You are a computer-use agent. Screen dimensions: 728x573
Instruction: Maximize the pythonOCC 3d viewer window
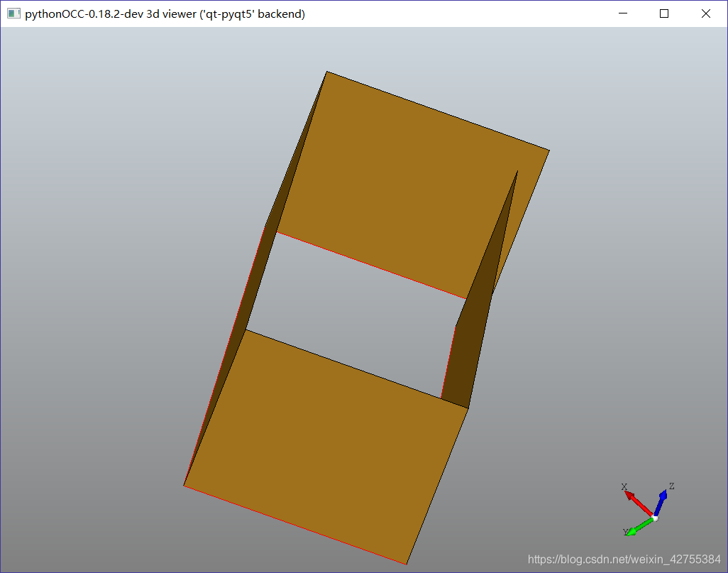click(x=664, y=13)
